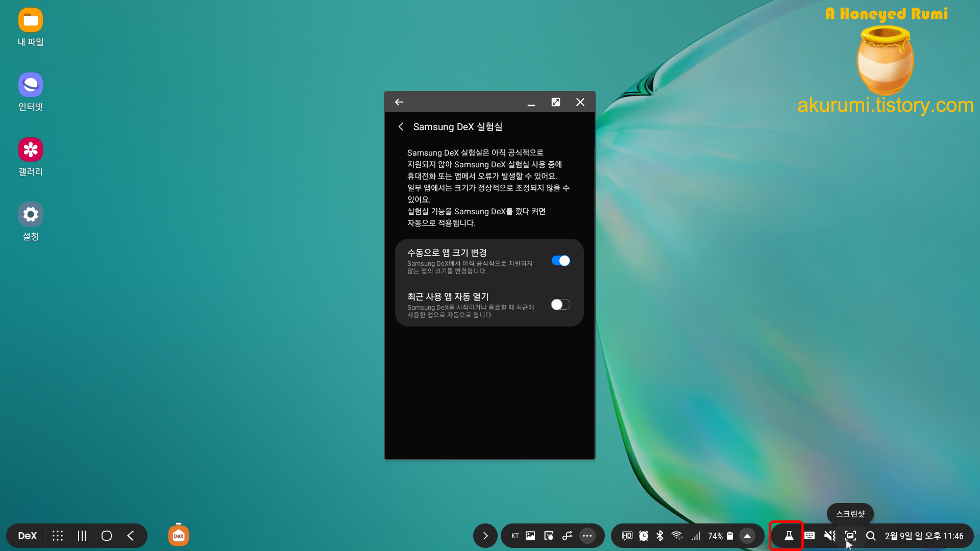This screenshot has height=551, width=980.
Task: Click the date and time display
Action: click(924, 536)
